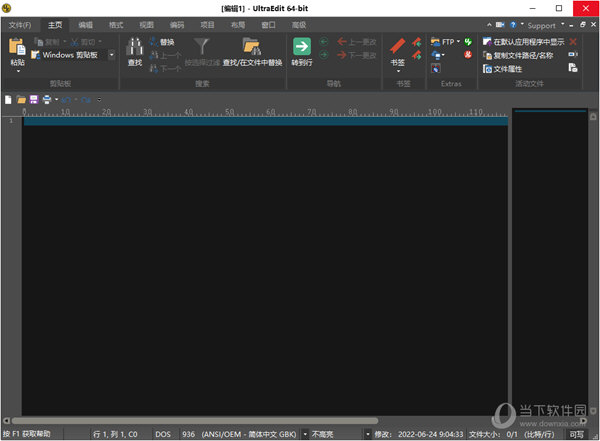The width and height of the screenshot is (600, 441).
Task: Open customize quick access toolbar dropdown
Action: coord(99,100)
